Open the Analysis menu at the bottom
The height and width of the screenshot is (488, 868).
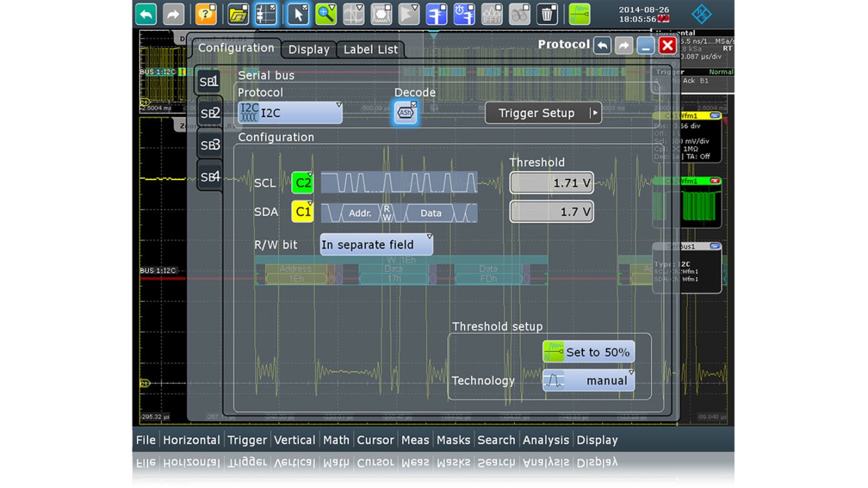pos(546,439)
